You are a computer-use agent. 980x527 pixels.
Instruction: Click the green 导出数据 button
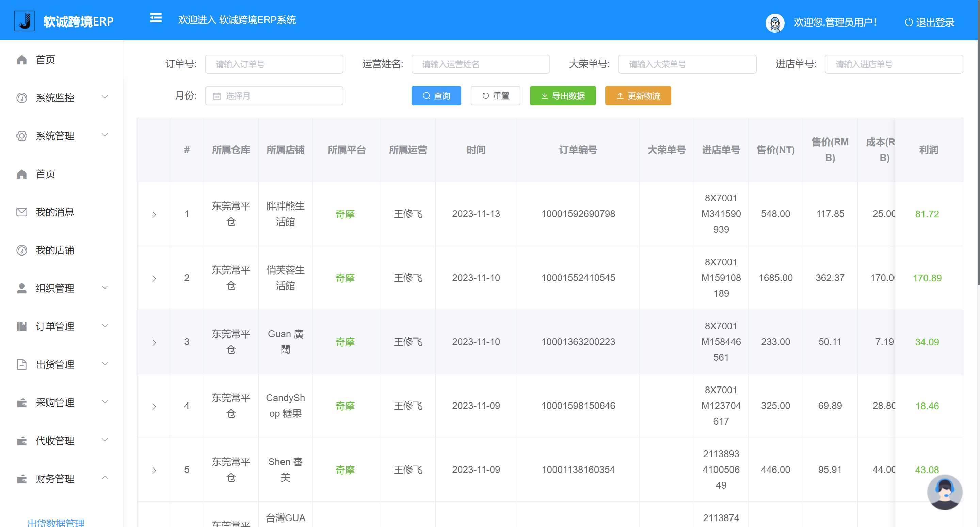(x=563, y=96)
